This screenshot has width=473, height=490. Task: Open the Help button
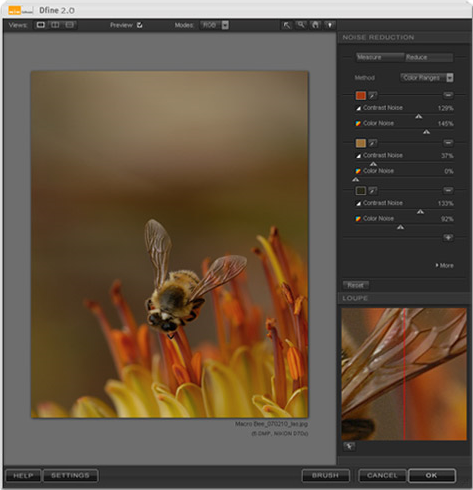pyautogui.click(x=23, y=476)
